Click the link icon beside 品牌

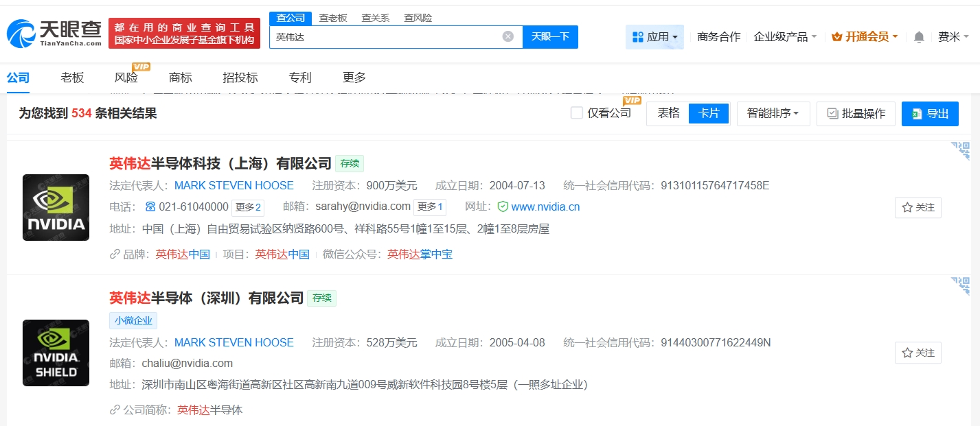[x=115, y=255]
